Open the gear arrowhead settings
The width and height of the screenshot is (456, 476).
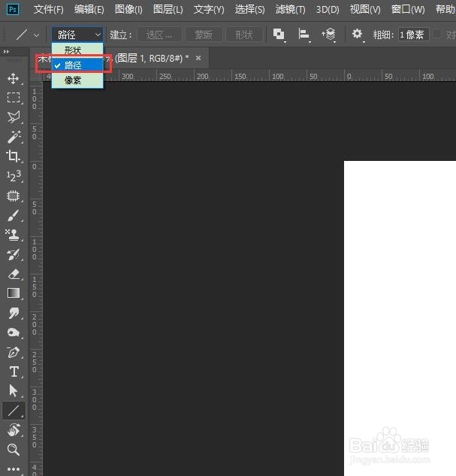click(x=358, y=35)
